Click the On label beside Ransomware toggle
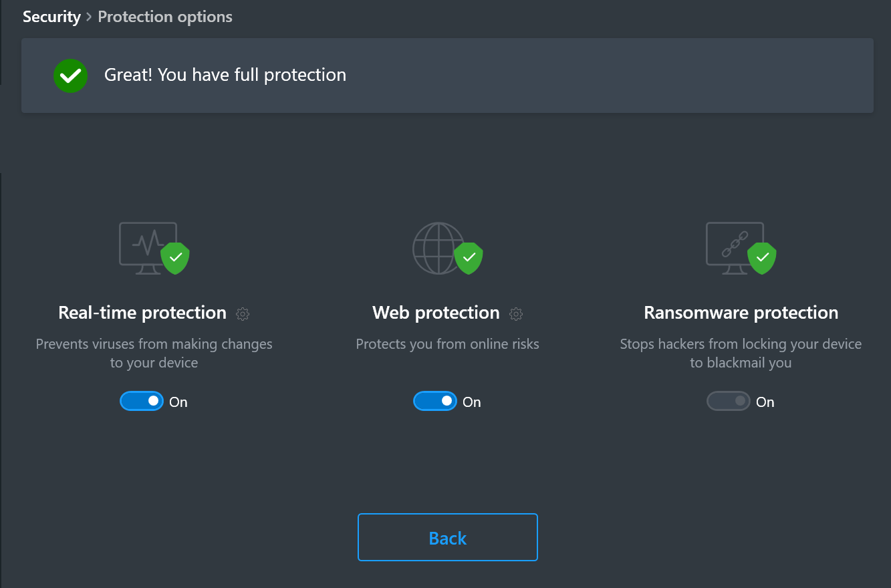Viewport: 891px width, 588px height. (765, 402)
